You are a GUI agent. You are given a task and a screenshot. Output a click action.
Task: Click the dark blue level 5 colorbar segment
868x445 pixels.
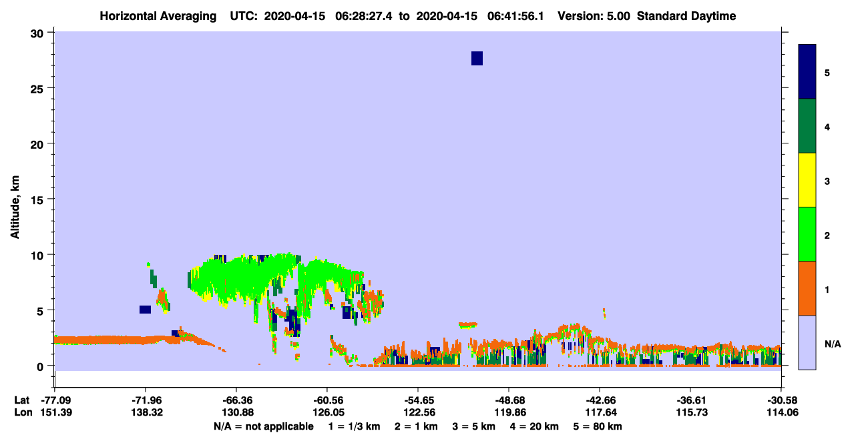click(x=807, y=71)
